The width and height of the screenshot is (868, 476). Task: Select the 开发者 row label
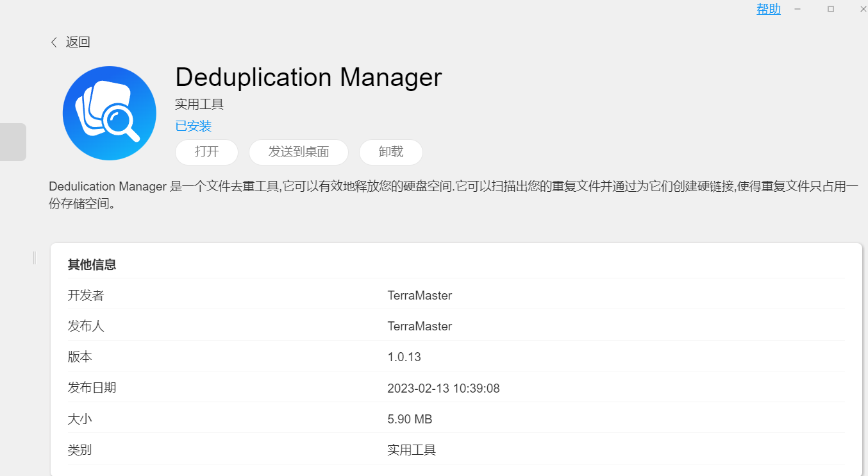pos(86,296)
